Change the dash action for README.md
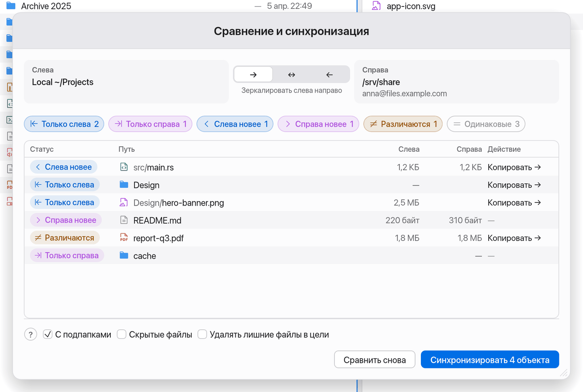 pos(491,221)
